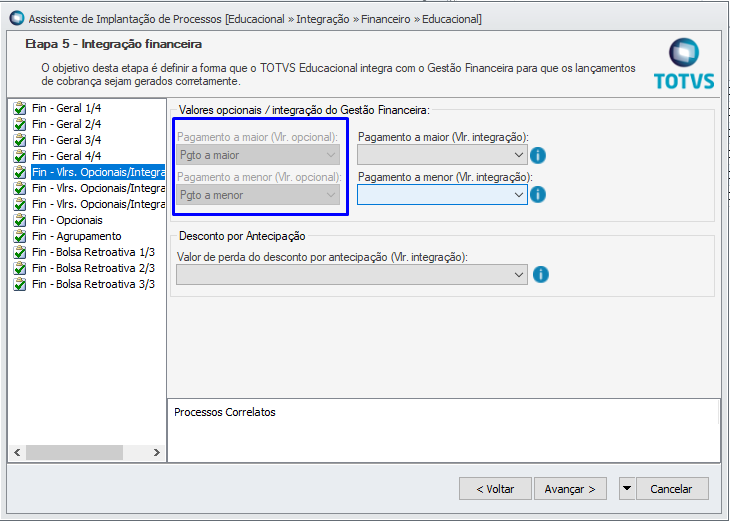The height and width of the screenshot is (521, 730).
Task: Click the info icon beside Pagamento a maior integração
Action: (x=538, y=156)
